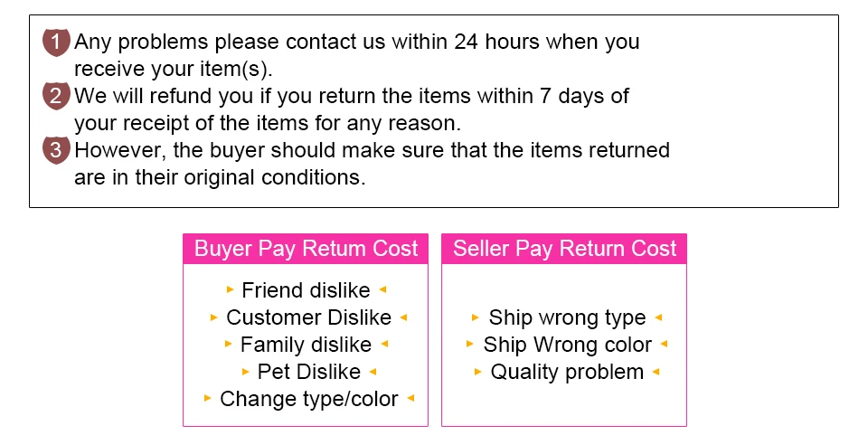Click the number 2 shield badge
Screen dimensions: 868x445
point(56,96)
